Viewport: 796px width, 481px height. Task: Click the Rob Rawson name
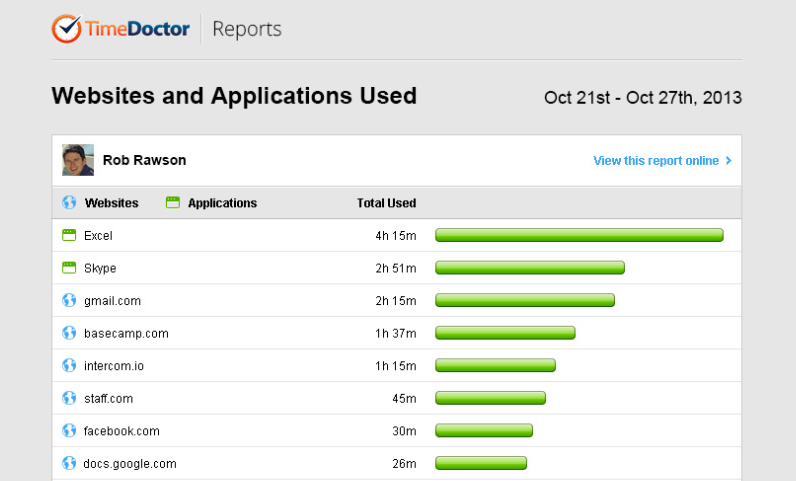tap(144, 160)
